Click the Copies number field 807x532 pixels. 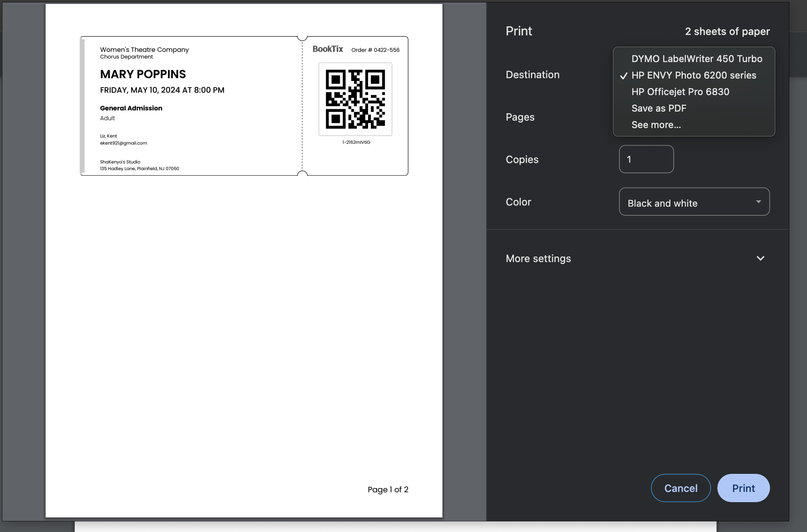pos(646,159)
